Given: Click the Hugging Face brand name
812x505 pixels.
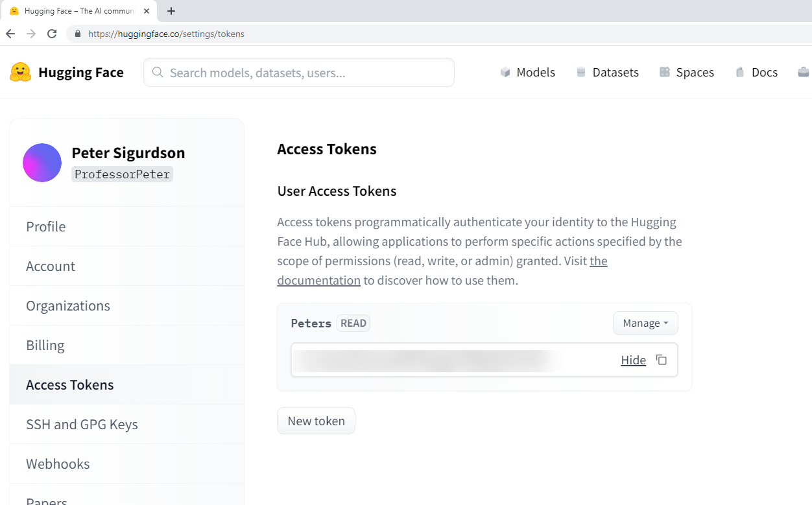Looking at the screenshot, I should click(x=81, y=73).
